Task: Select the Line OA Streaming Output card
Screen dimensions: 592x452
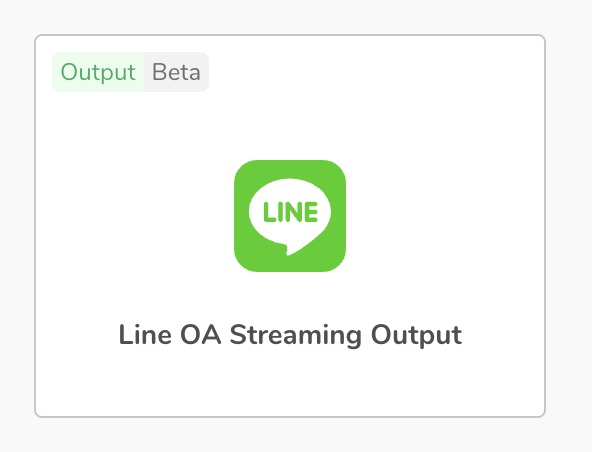Action: [x=290, y=226]
